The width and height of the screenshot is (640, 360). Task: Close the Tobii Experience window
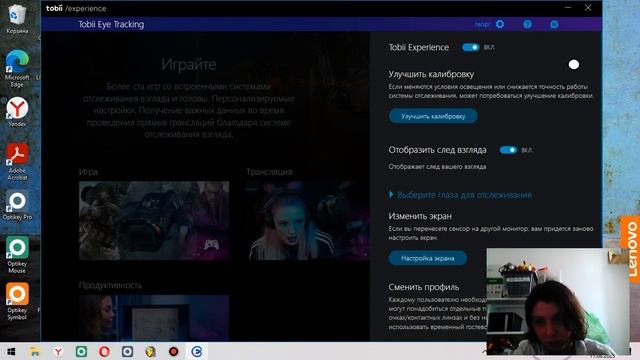(x=588, y=8)
